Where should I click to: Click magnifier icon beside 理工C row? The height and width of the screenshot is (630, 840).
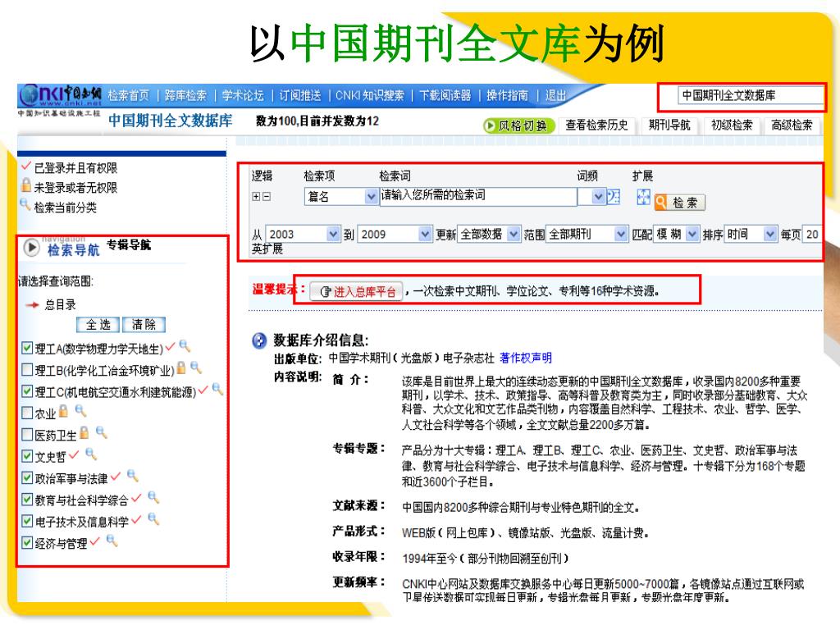click(x=217, y=389)
